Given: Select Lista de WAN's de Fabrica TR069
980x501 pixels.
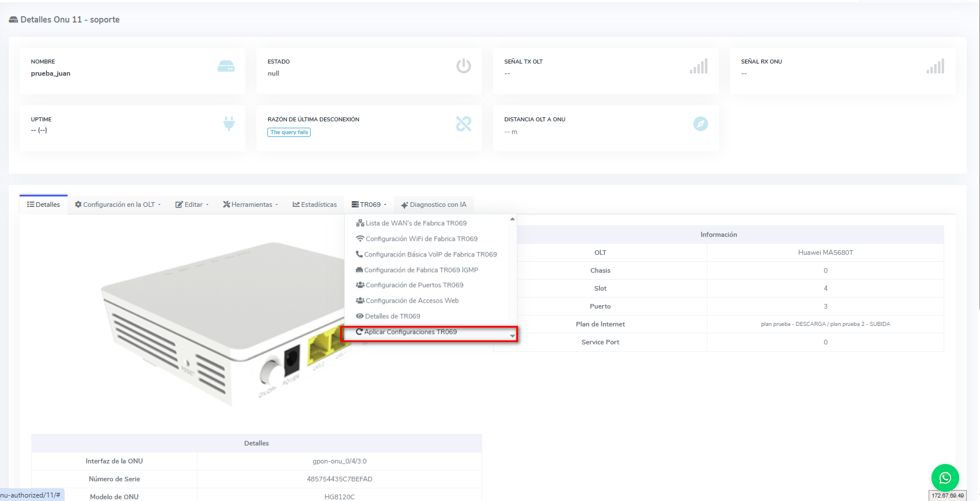Looking at the screenshot, I should coord(416,223).
